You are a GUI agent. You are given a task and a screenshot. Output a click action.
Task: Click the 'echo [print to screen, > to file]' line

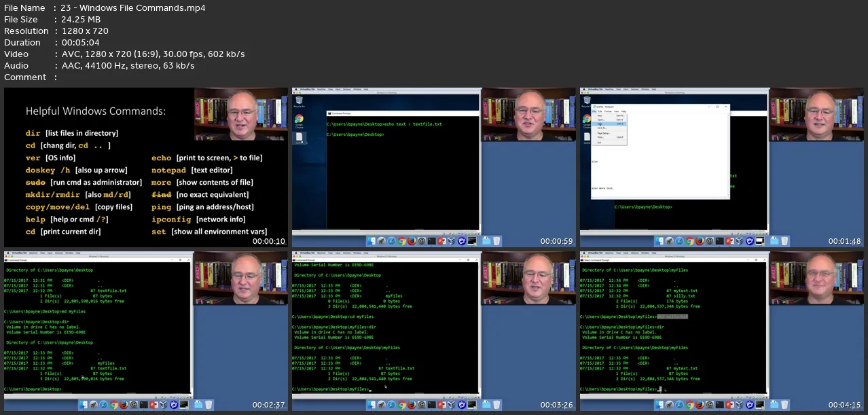pos(207,158)
